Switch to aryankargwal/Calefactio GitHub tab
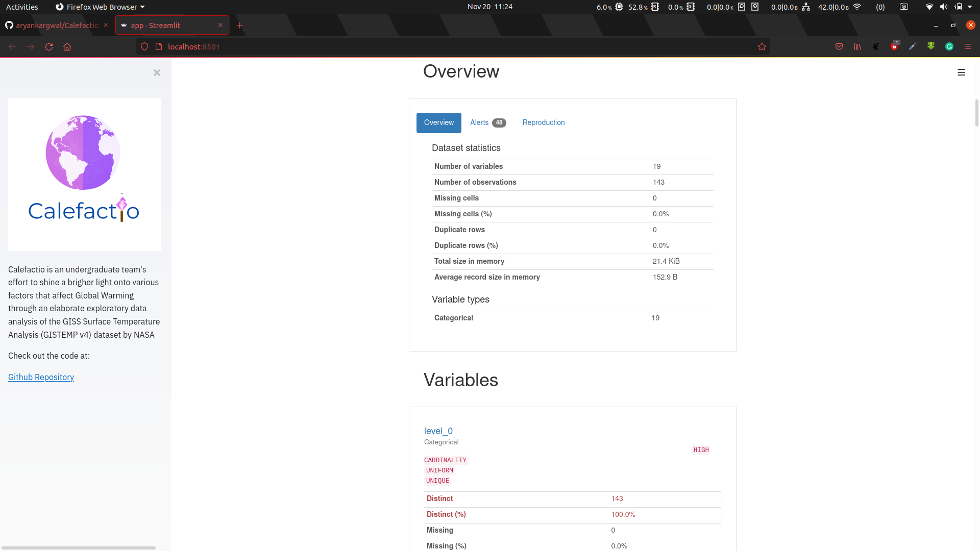The width and height of the screenshot is (980, 551). [x=56, y=25]
